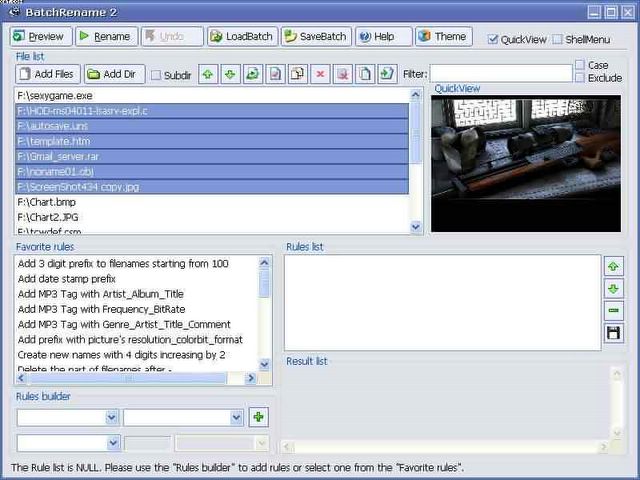This screenshot has width=640, height=480.
Task: Click the file list scrollbar up arrow
Action: pos(416,95)
